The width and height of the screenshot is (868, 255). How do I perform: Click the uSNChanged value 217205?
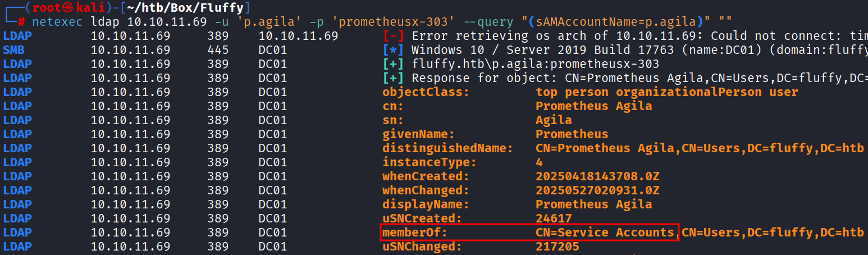[557, 247]
